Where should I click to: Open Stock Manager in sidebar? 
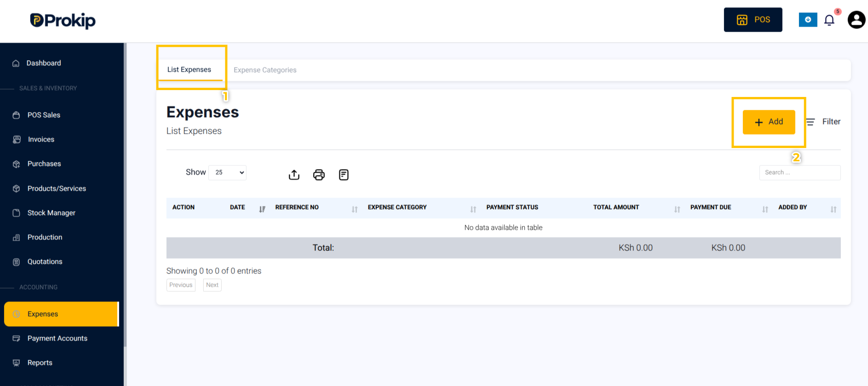[x=52, y=213]
